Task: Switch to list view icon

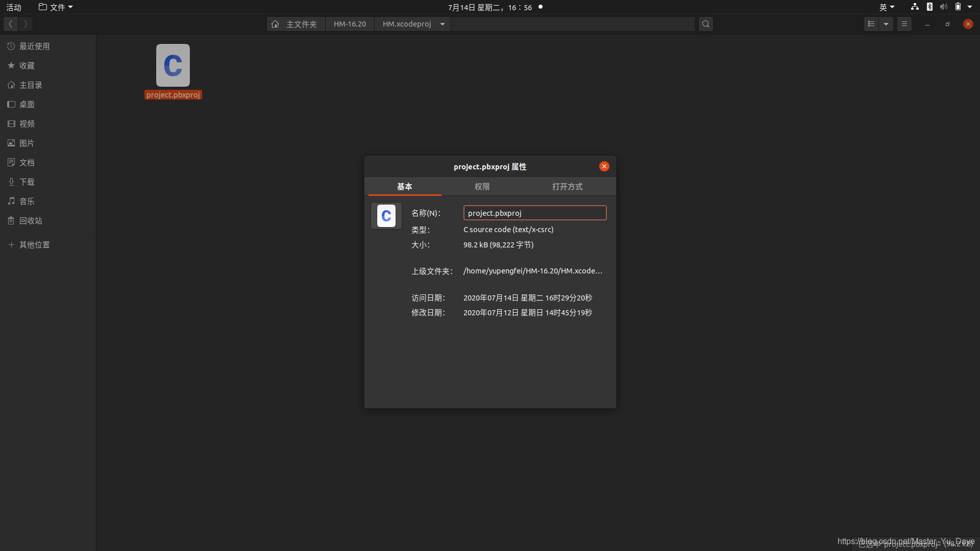Action: (871, 24)
